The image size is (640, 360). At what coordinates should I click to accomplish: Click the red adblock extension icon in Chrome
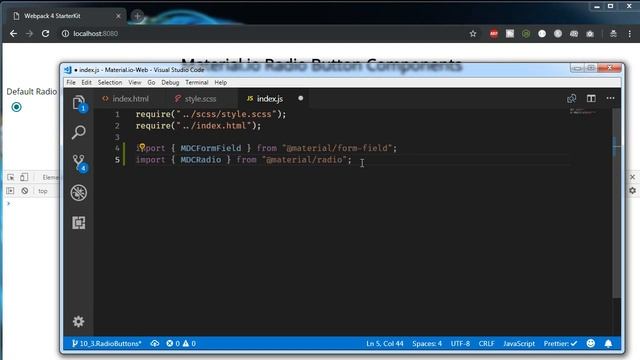point(494,34)
